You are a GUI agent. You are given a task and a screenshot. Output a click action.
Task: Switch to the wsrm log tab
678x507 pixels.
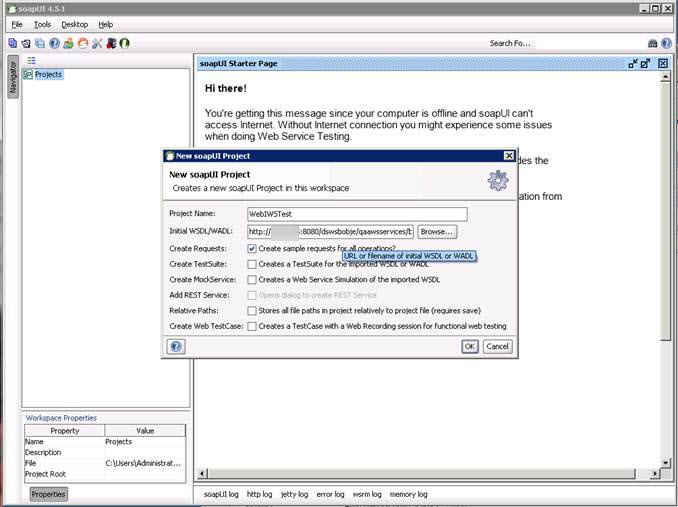[x=367, y=494]
